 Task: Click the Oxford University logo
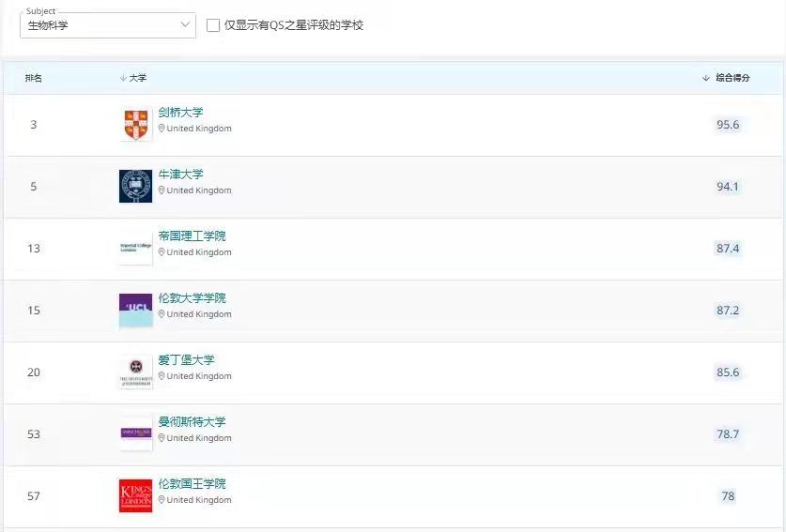click(136, 187)
